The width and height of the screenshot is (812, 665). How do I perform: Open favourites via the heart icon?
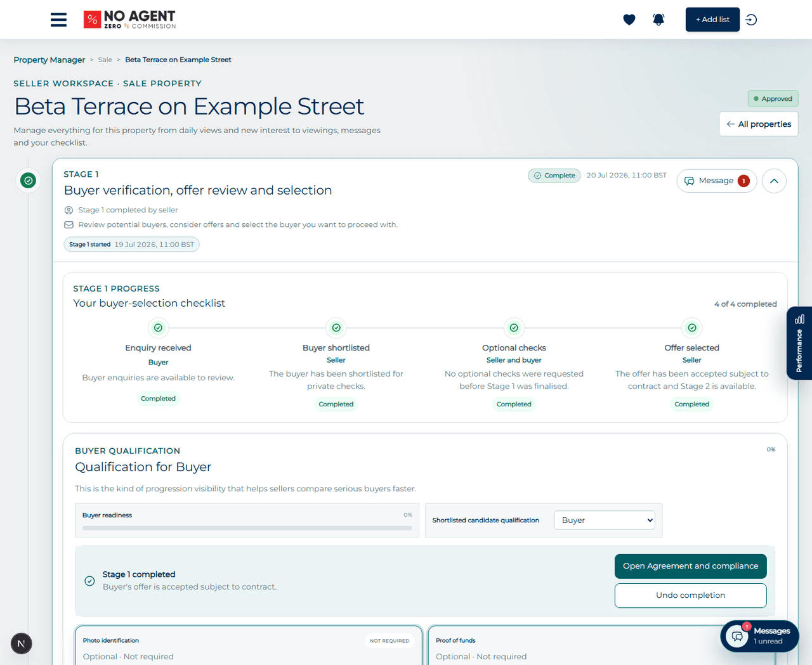tap(629, 20)
